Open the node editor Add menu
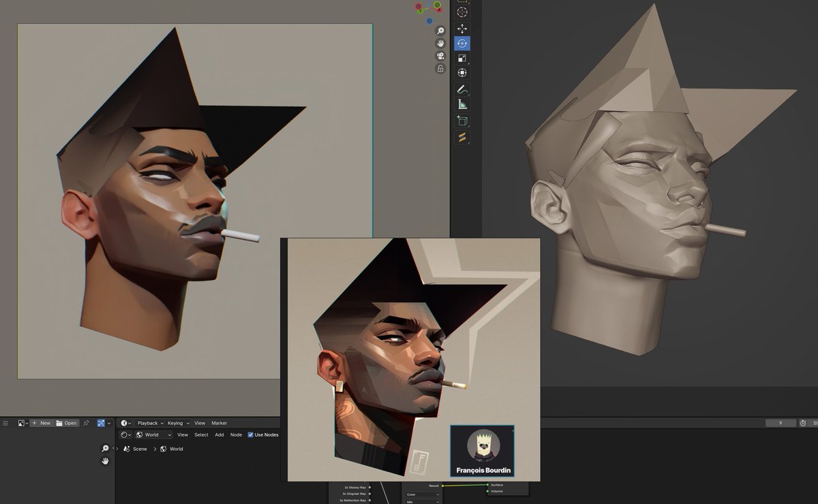818x504 pixels. coord(219,435)
